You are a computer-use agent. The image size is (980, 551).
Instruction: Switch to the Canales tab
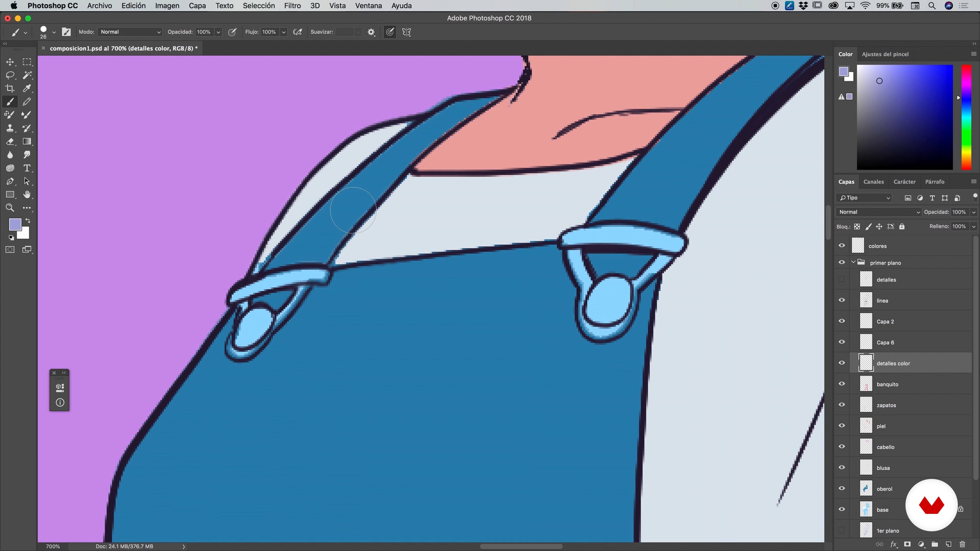873,182
